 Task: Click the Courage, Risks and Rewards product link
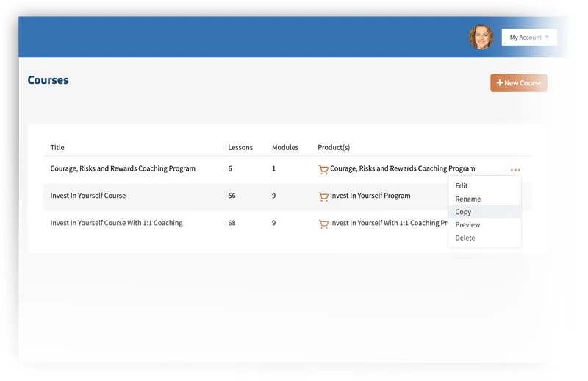402,168
